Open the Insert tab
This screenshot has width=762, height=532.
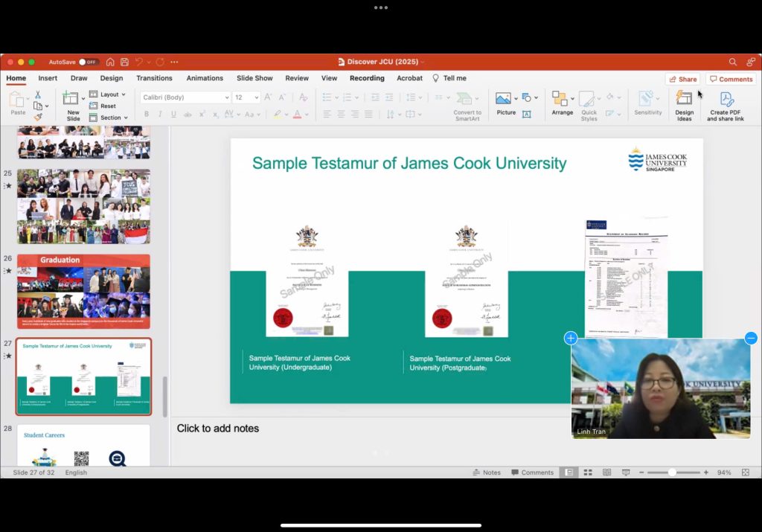[x=48, y=78]
